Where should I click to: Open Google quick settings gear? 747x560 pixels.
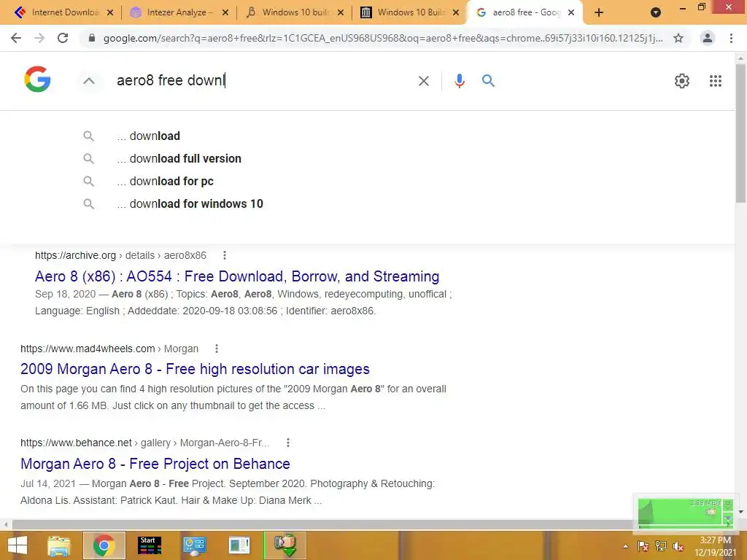[x=682, y=81]
